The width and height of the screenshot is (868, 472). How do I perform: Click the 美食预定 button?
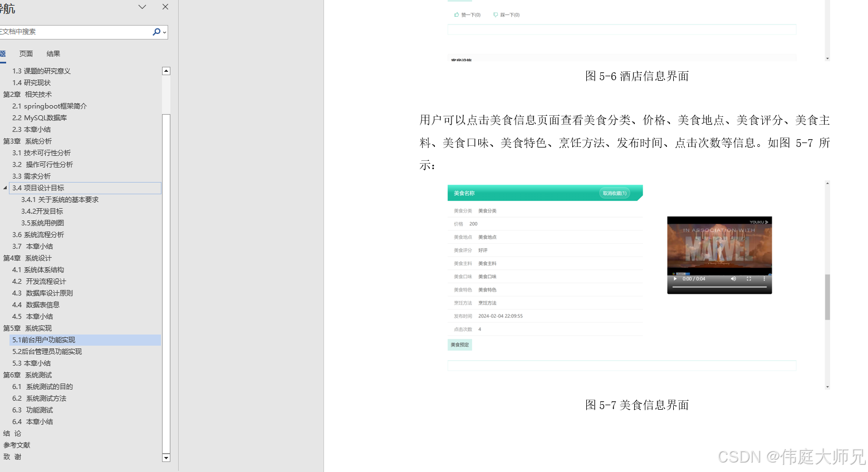pos(460,345)
